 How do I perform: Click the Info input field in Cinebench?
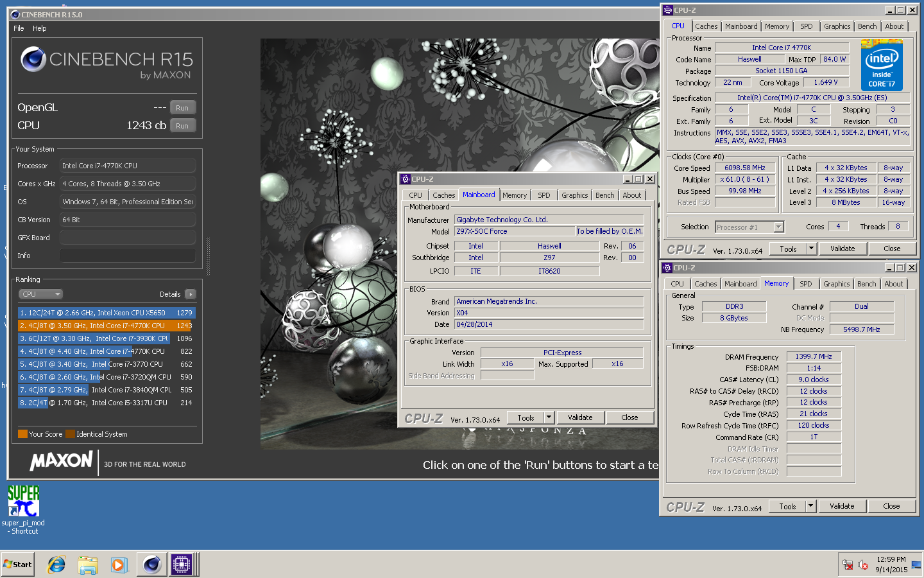(128, 256)
